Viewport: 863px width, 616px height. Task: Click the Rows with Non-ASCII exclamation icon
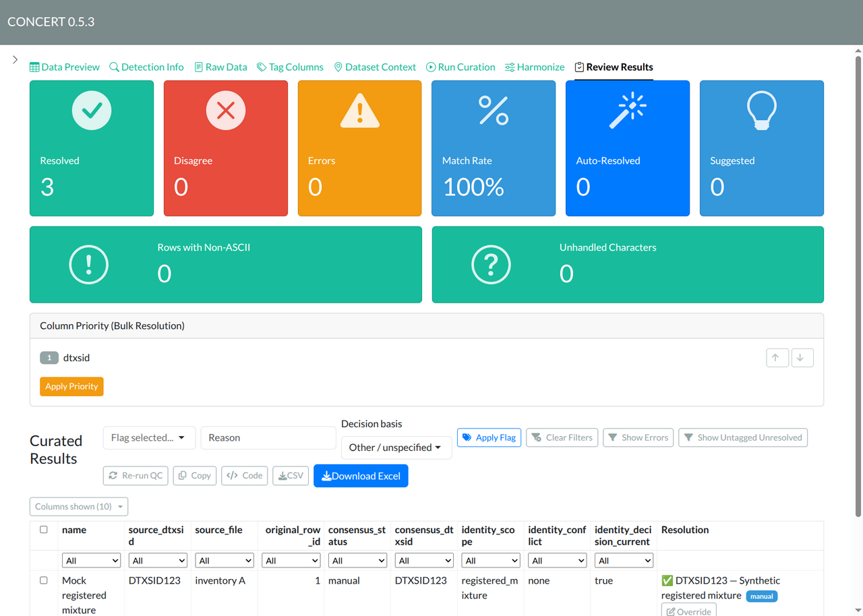click(x=88, y=264)
